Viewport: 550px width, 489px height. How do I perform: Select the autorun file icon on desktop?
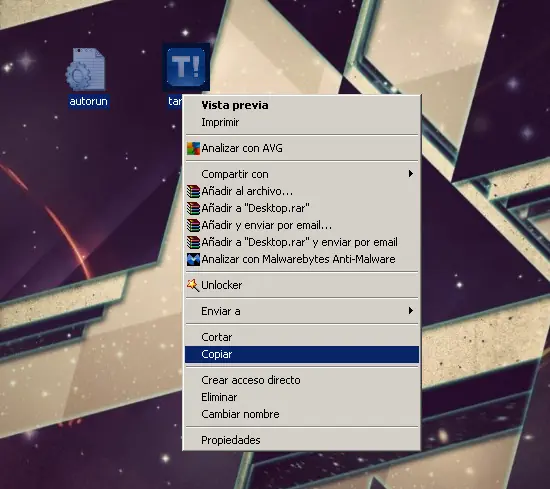coord(85,69)
